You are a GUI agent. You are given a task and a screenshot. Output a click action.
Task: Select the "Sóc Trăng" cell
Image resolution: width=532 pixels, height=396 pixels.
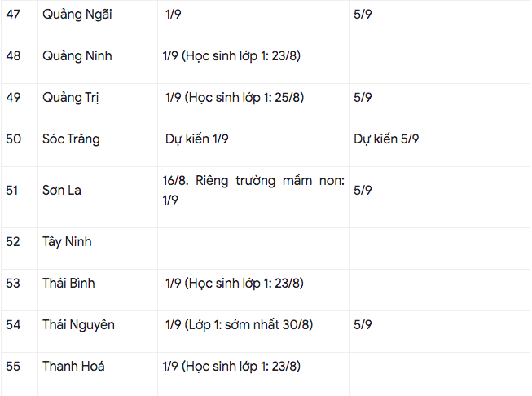coord(71,139)
